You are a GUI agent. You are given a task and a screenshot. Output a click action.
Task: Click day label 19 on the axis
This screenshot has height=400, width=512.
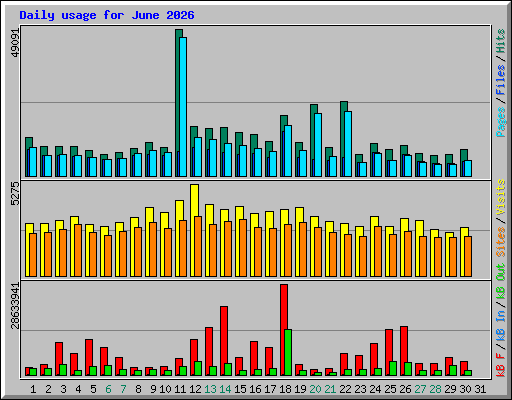click(300, 389)
